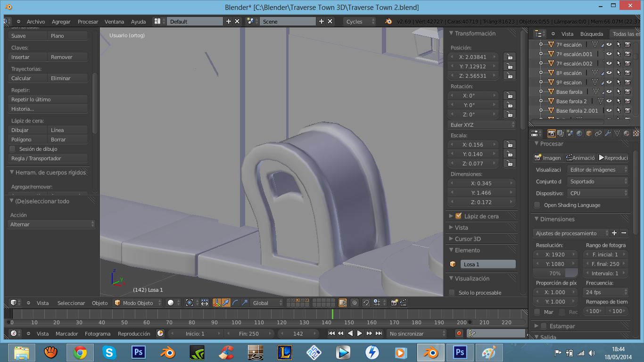Click the OpenGL render image camera icon
The width and height of the screenshot is (644, 362).
pos(395,303)
